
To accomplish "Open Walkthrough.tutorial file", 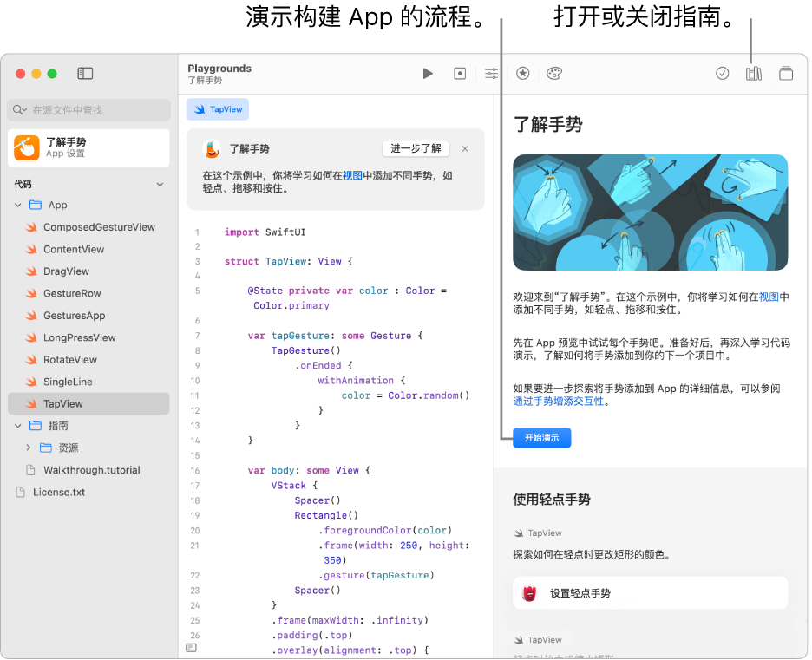I will (83, 470).
